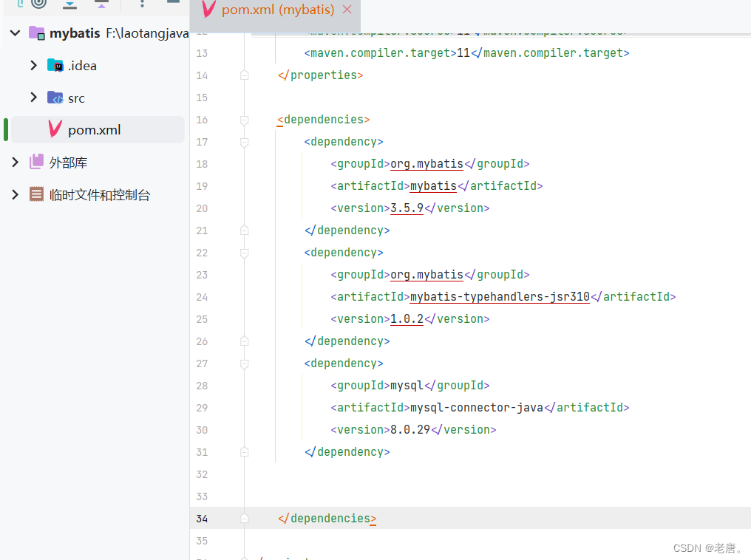Click maven.compiler.target value 11
Screen dimensions: 751x560
point(463,52)
